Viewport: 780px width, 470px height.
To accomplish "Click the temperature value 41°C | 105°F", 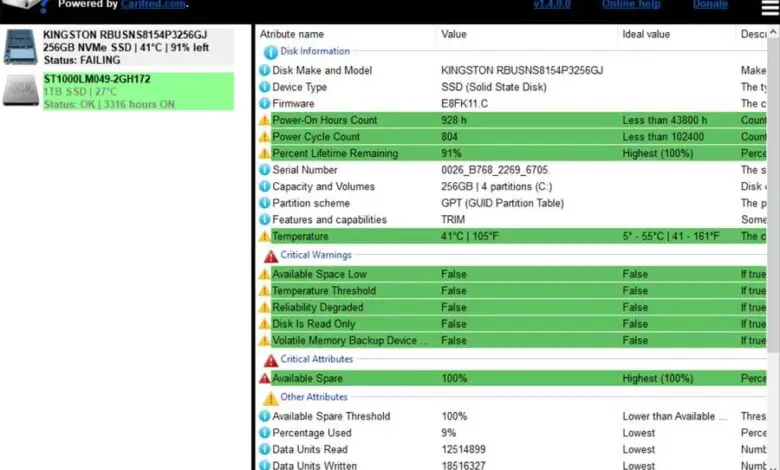I will click(470, 236).
